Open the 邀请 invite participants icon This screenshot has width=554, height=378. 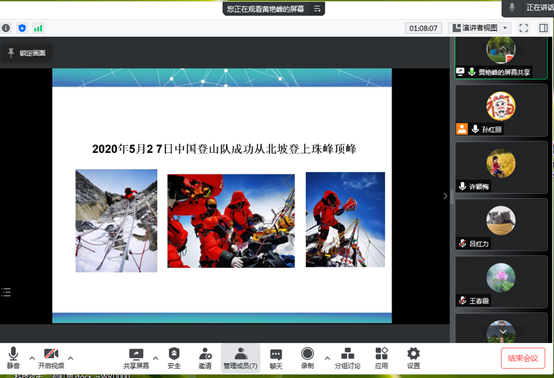(x=205, y=358)
